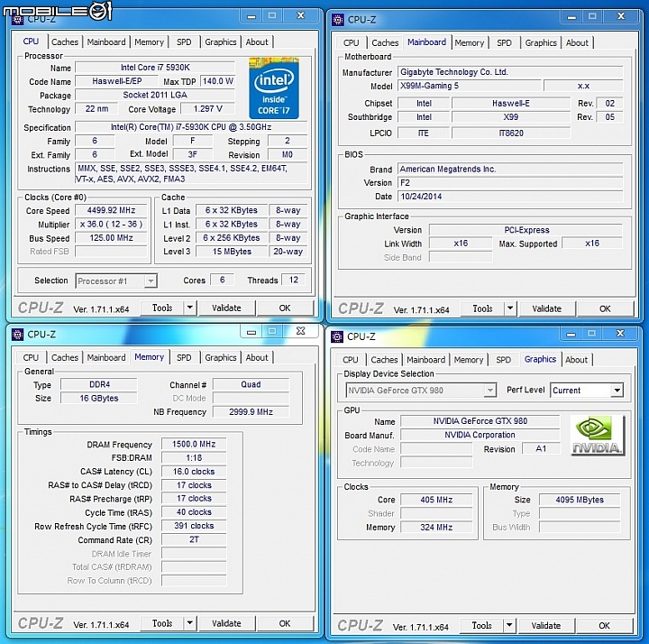Select Mainboard tab in the Graphics window
649x644 pixels.
tap(425, 360)
